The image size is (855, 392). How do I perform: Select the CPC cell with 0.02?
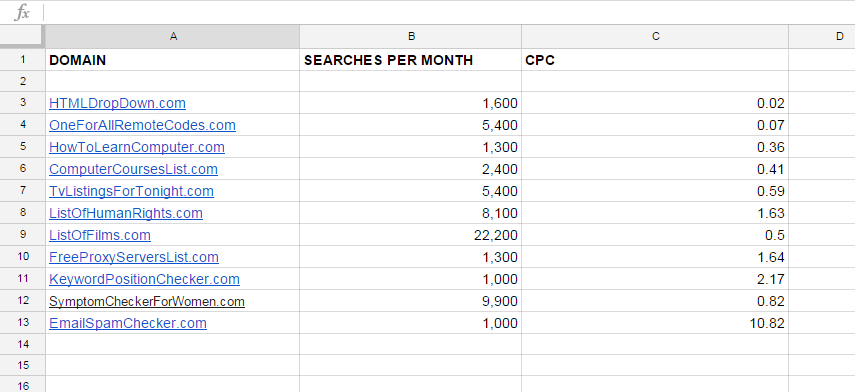[655, 103]
